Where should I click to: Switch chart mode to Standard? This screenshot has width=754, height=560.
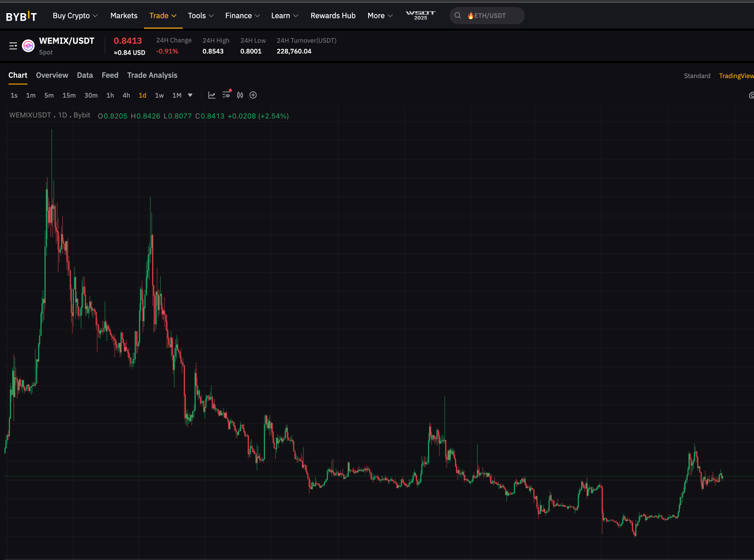point(697,76)
